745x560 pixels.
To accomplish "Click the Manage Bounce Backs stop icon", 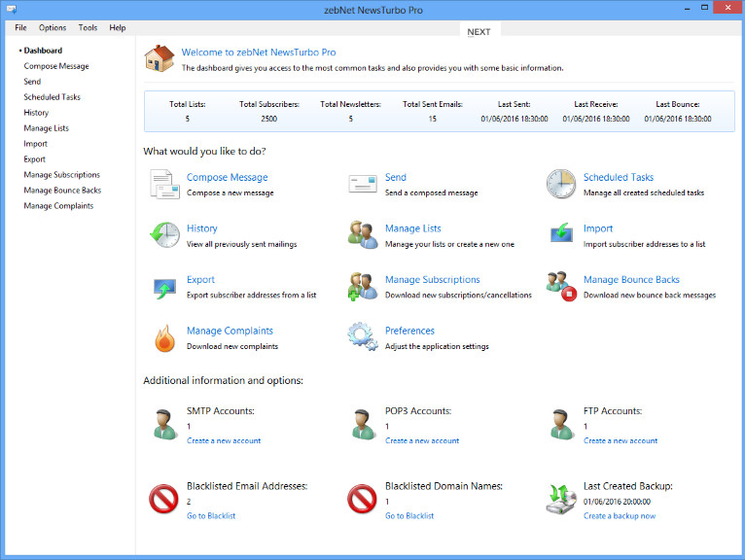I will [x=561, y=287].
